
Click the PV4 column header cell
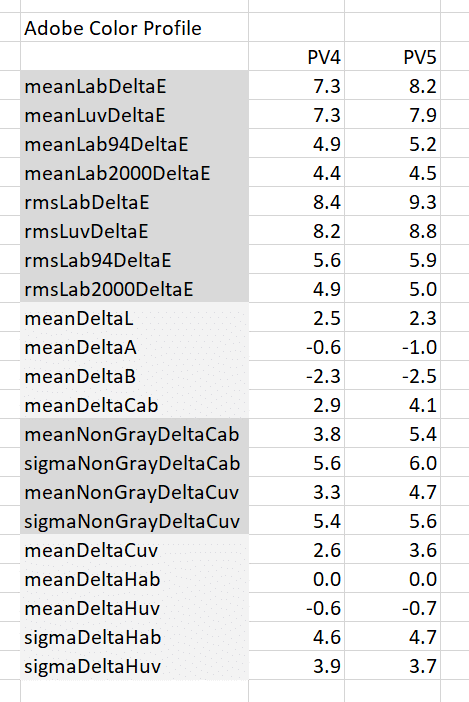(x=297, y=56)
